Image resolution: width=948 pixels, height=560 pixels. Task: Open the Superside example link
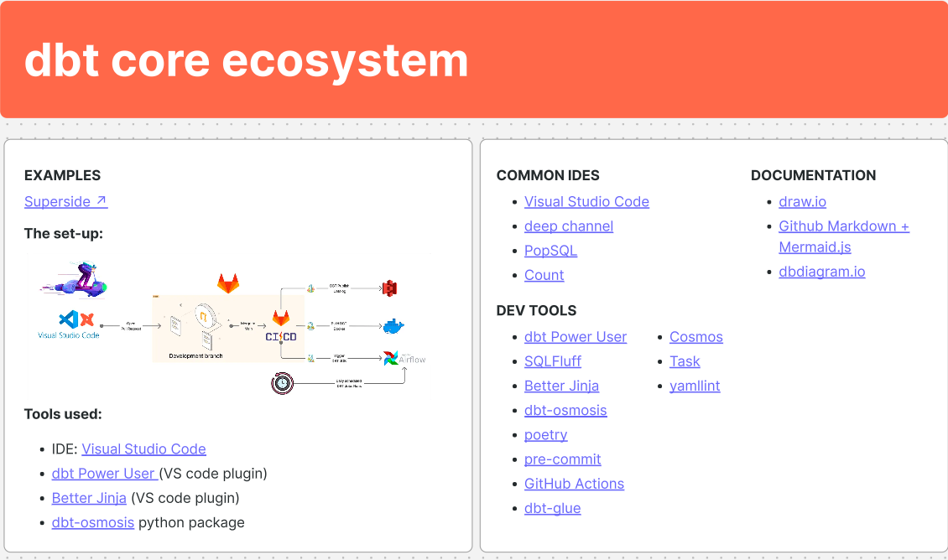click(66, 201)
